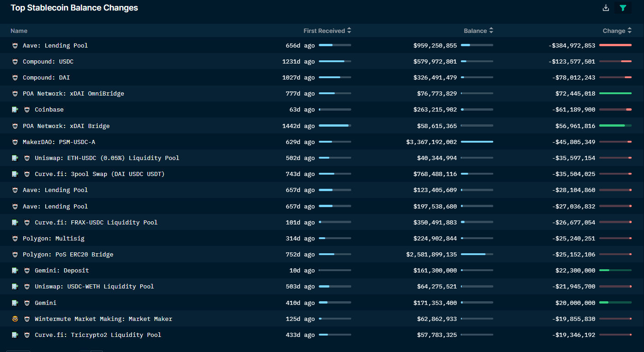The width and height of the screenshot is (644, 352).
Task: Click the First Received column header text
Action: coord(324,31)
